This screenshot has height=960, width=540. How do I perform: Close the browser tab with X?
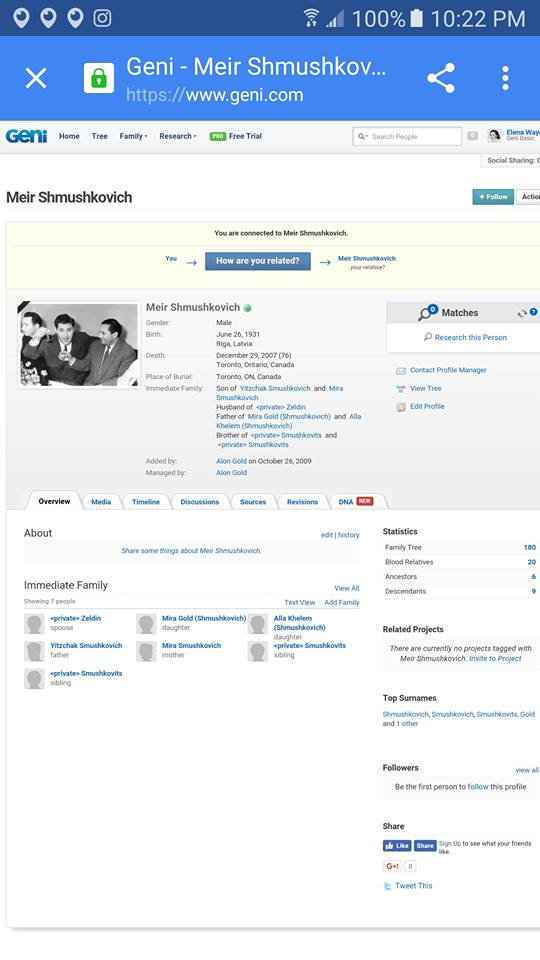click(x=36, y=78)
